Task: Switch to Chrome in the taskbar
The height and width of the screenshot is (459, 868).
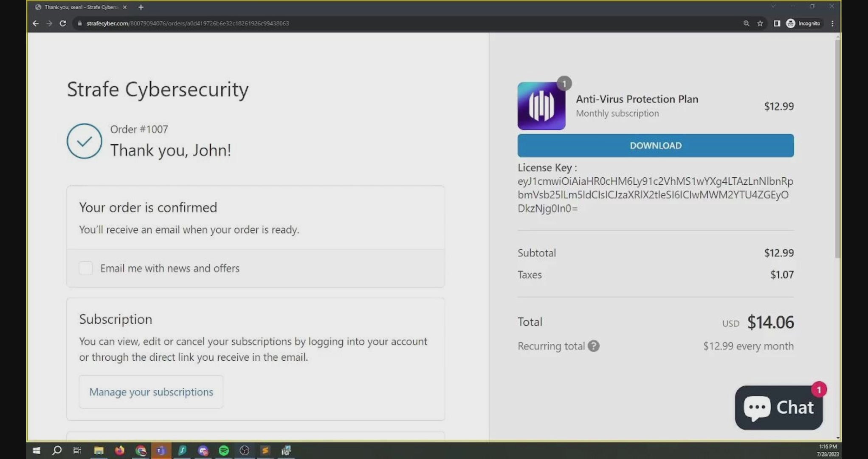Action: (x=141, y=450)
